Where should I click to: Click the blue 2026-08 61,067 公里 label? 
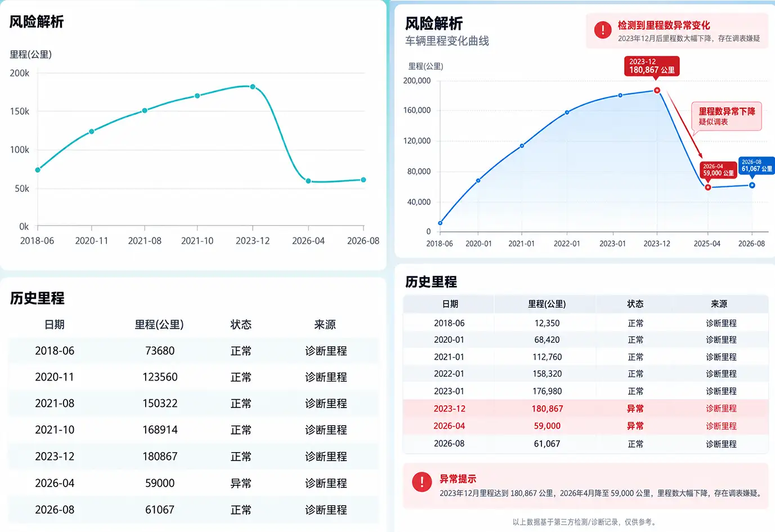(756, 166)
